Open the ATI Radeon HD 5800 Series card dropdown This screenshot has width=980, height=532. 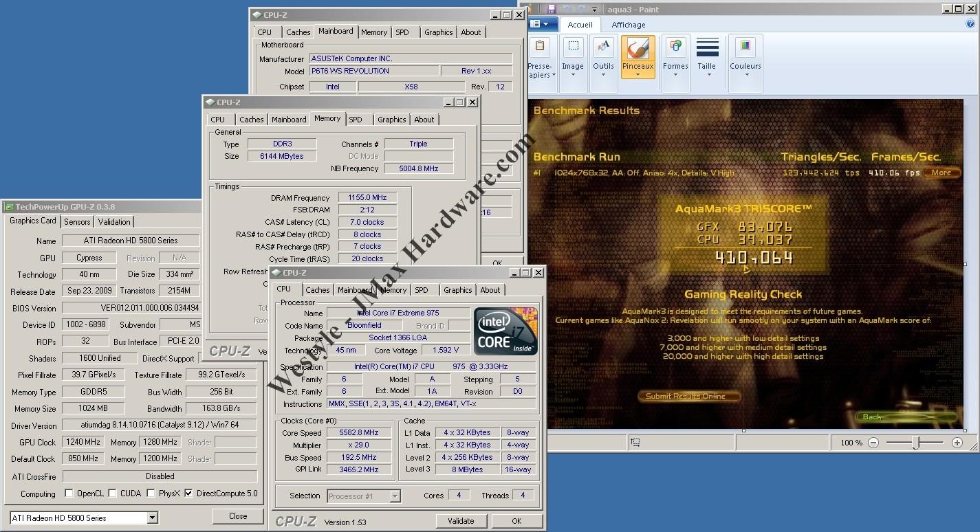[153, 518]
